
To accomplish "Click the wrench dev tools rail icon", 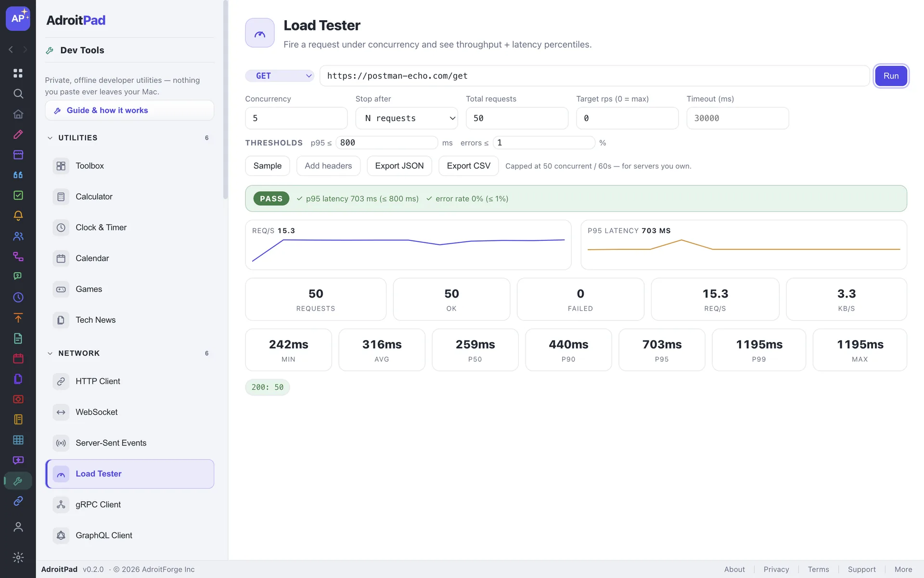I will pos(18,481).
